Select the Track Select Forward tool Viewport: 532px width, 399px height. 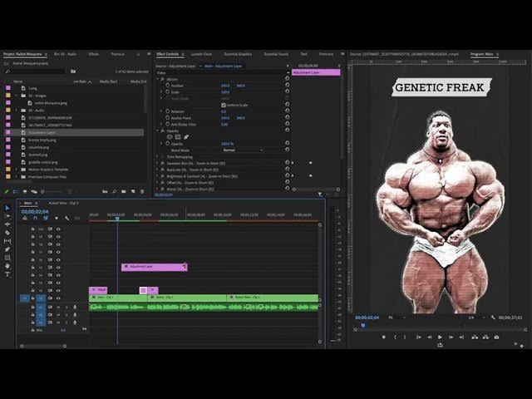click(x=7, y=216)
